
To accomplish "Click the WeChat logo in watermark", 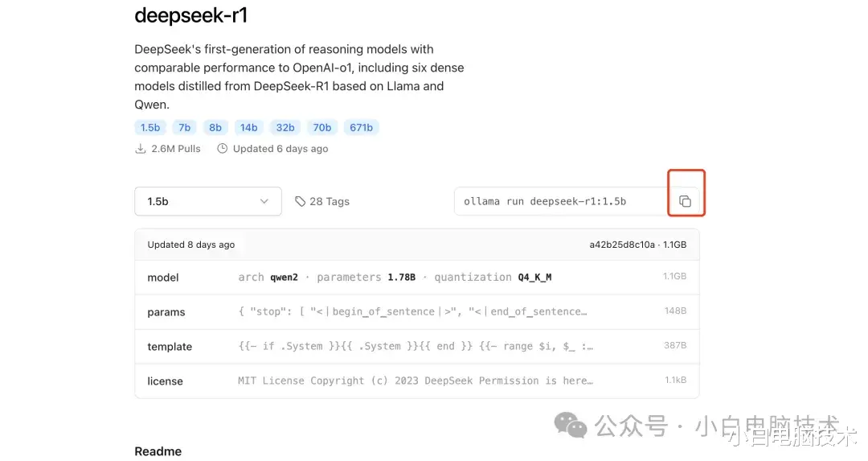I will (x=570, y=426).
